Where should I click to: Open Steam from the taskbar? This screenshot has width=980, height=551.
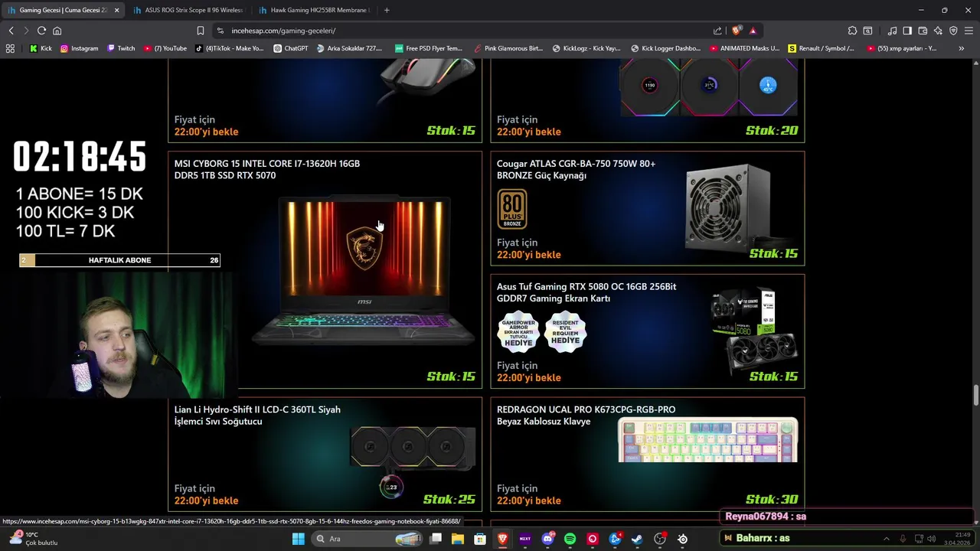point(637,539)
